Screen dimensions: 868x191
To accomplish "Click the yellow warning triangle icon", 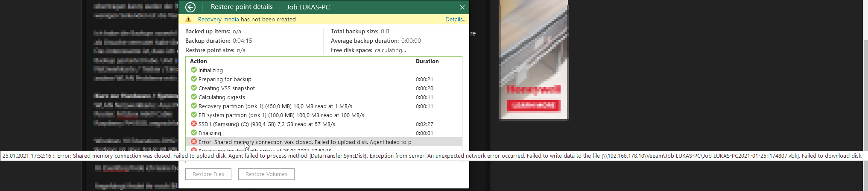I will point(188,19).
